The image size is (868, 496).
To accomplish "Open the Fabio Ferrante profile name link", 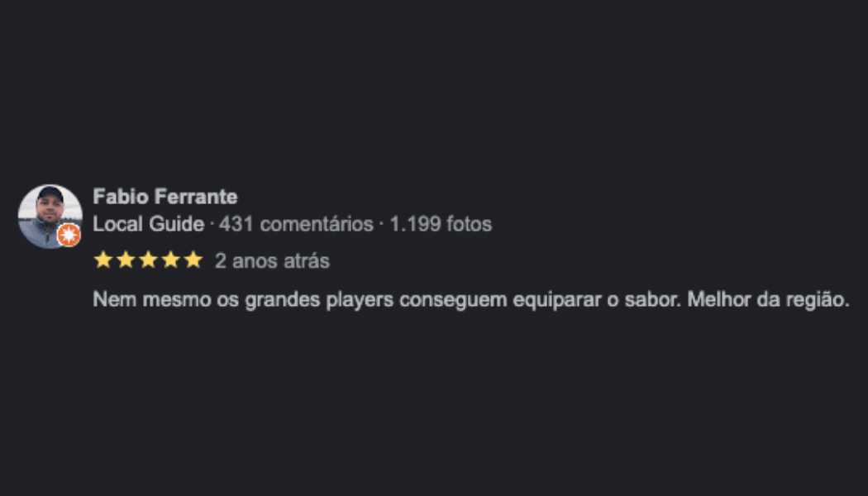I will click(x=165, y=197).
